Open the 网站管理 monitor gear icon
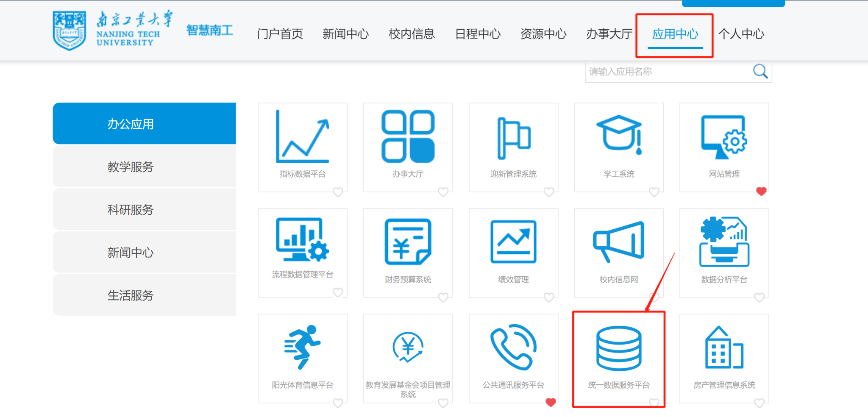The width and height of the screenshot is (868, 417). click(x=724, y=137)
